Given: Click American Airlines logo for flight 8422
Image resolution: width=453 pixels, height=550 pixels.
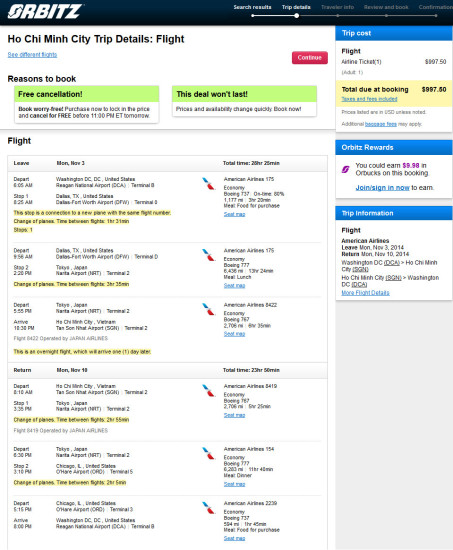Looking at the screenshot, I should [x=208, y=309].
